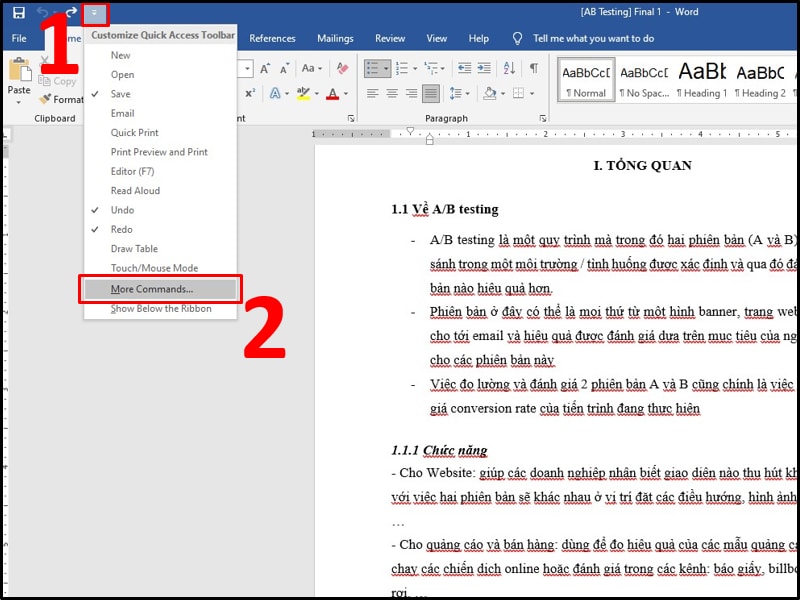Switch to the References tab

tap(272, 38)
